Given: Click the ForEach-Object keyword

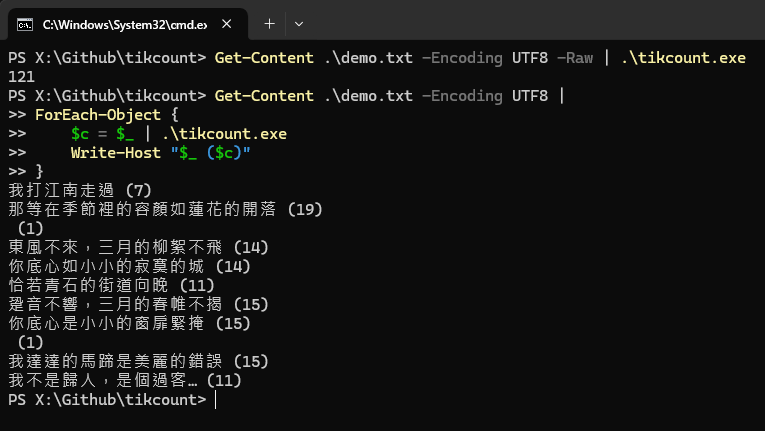Looking at the screenshot, I should click(x=91, y=114).
